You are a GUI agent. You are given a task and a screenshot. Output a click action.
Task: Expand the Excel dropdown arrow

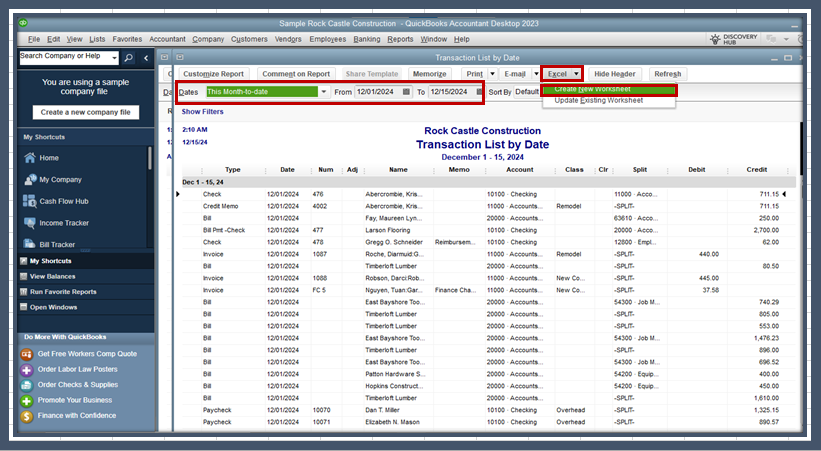[x=576, y=74]
